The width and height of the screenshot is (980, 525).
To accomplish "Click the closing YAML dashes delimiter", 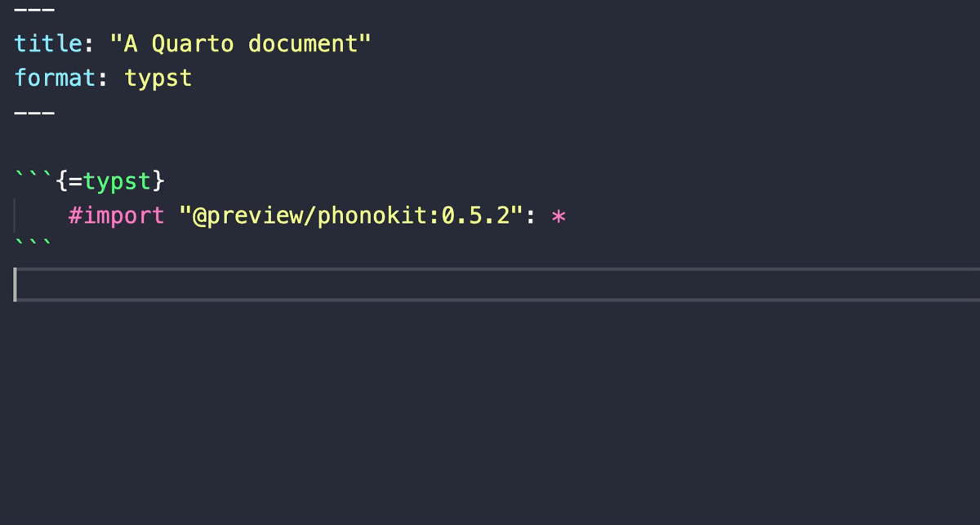I will [x=34, y=113].
